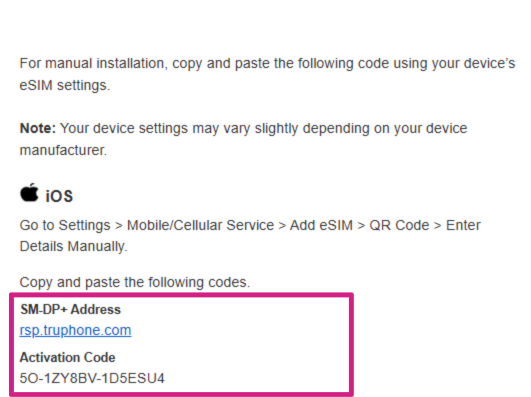Screen dimensions: 531x397
Task: Click the 'For manual installation' sentence
Action: 267,74
